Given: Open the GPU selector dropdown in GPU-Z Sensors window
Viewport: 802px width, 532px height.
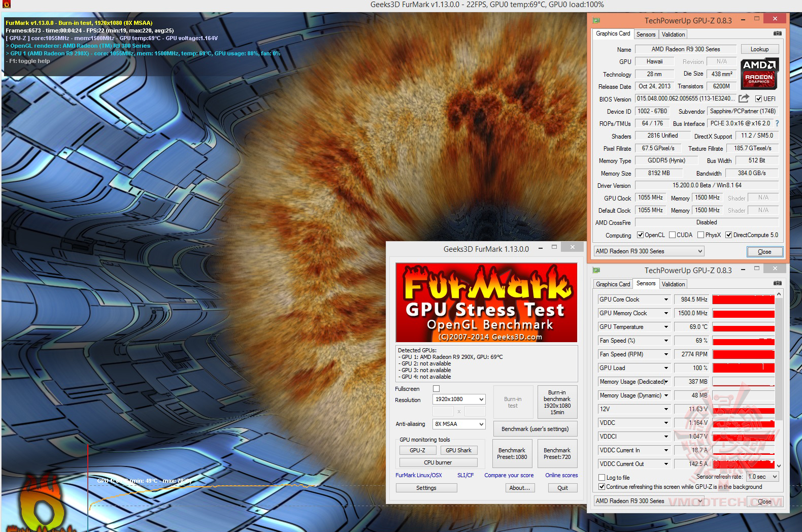Looking at the screenshot, I should pyautogui.click(x=649, y=501).
